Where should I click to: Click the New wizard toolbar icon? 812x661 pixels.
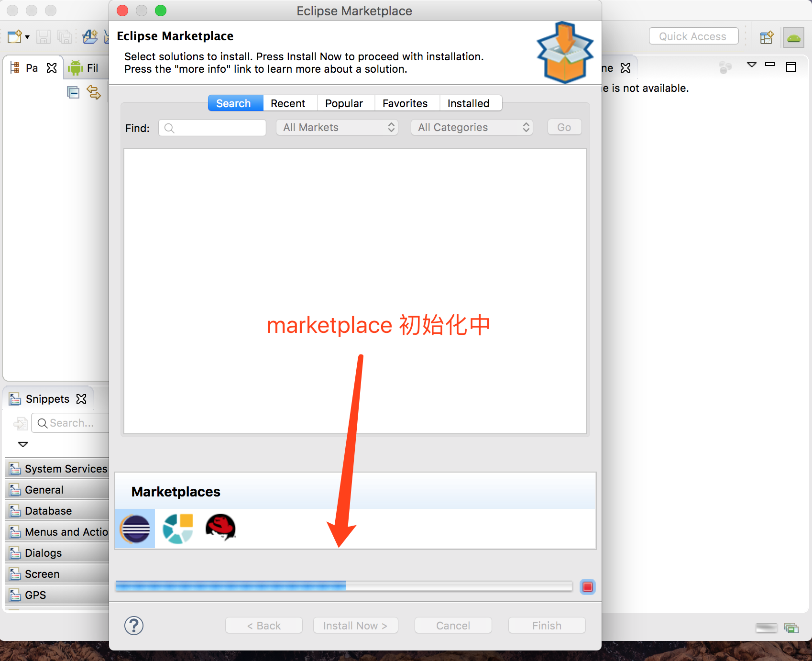coord(14,37)
